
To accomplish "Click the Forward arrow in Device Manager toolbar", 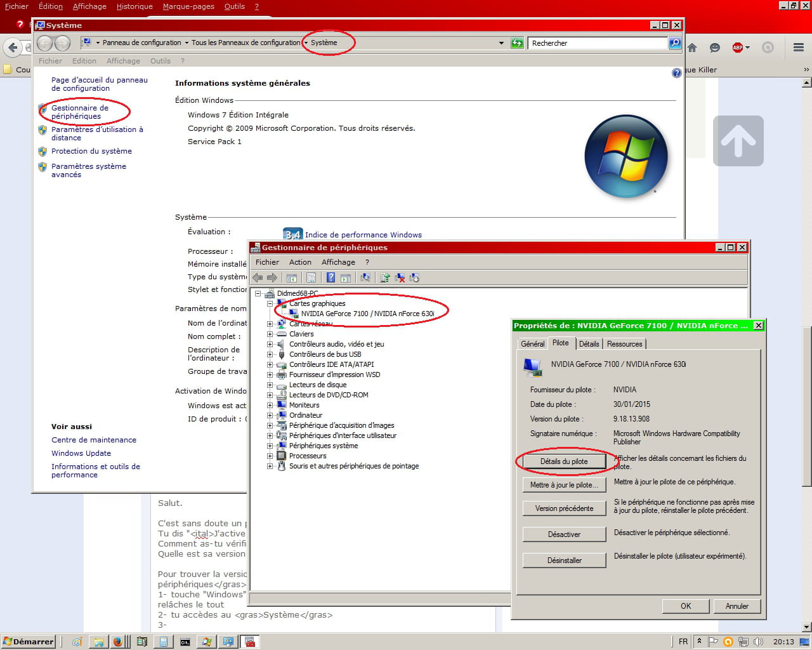I will coord(272,277).
